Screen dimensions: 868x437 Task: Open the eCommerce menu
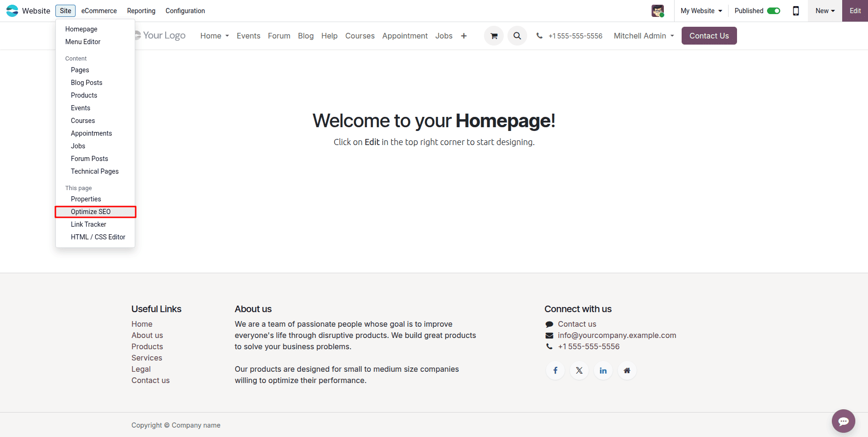tap(99, 11)
